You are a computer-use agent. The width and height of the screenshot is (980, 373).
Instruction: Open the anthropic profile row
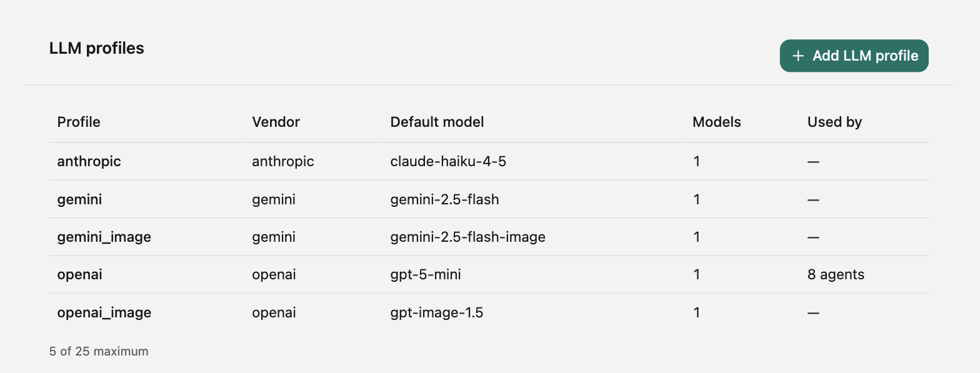point(489,161)
